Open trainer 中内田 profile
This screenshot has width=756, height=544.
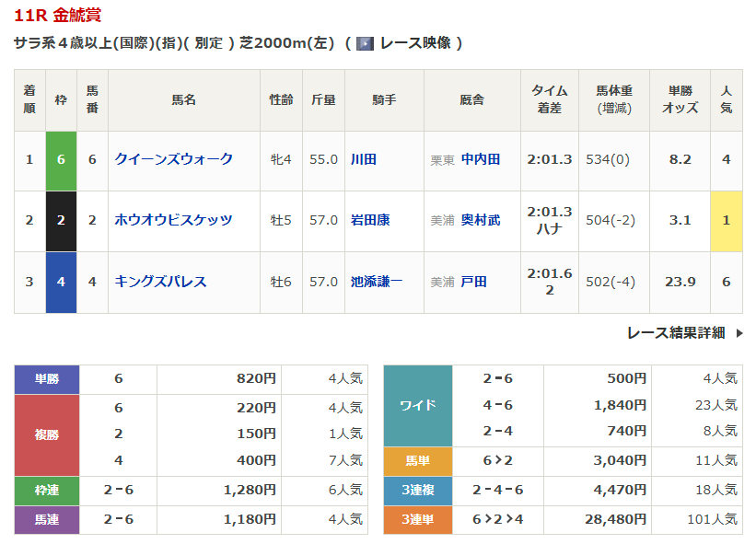tap(481, 159)
